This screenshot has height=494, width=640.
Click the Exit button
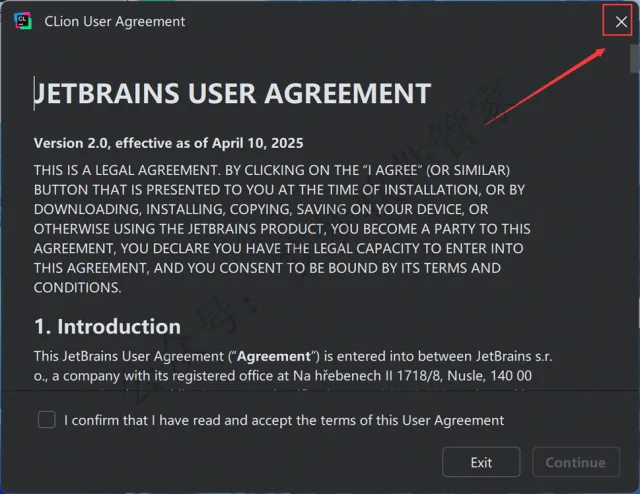click(x=481, y=462)
